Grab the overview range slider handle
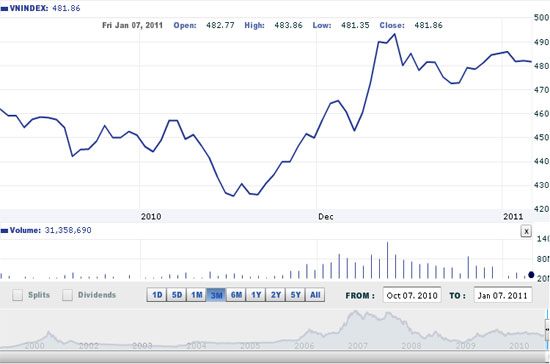550x364 pixels. tap(547, 330)
